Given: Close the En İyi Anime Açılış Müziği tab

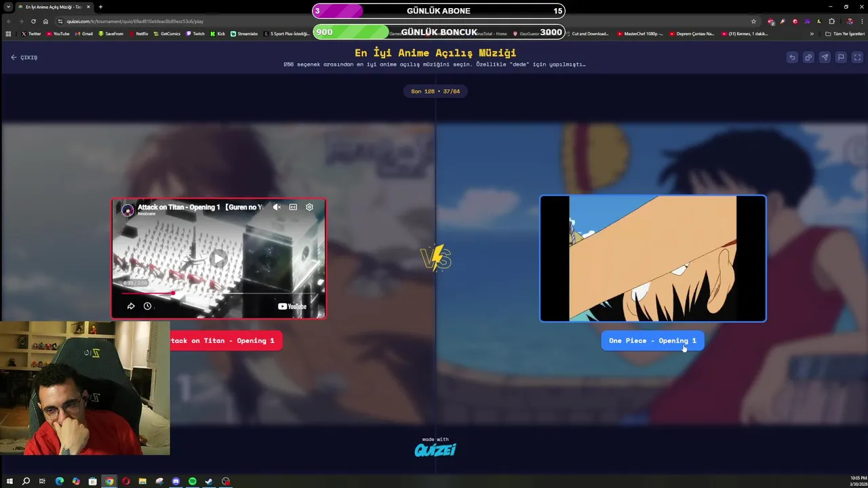Looking at the screenshot, I should click(x=88, y=7).
